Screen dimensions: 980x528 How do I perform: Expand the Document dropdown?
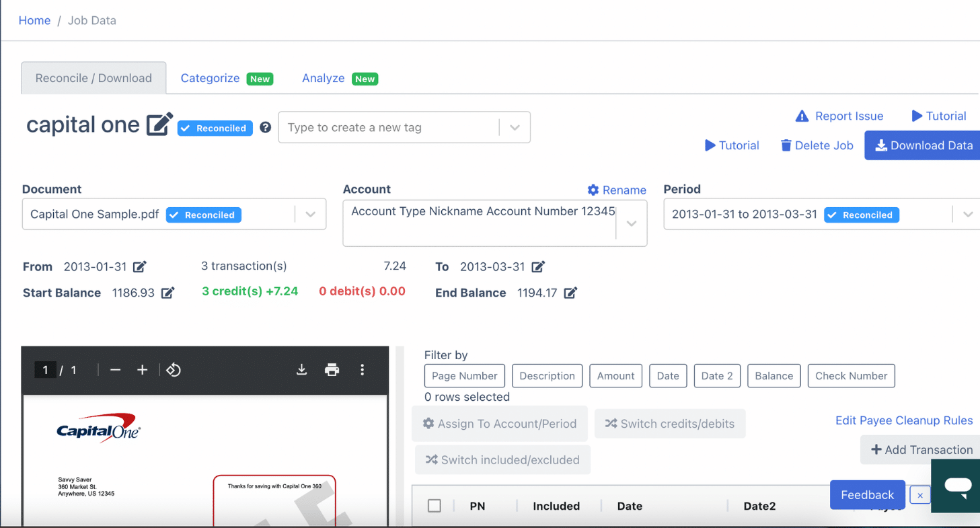coord(310,215)
